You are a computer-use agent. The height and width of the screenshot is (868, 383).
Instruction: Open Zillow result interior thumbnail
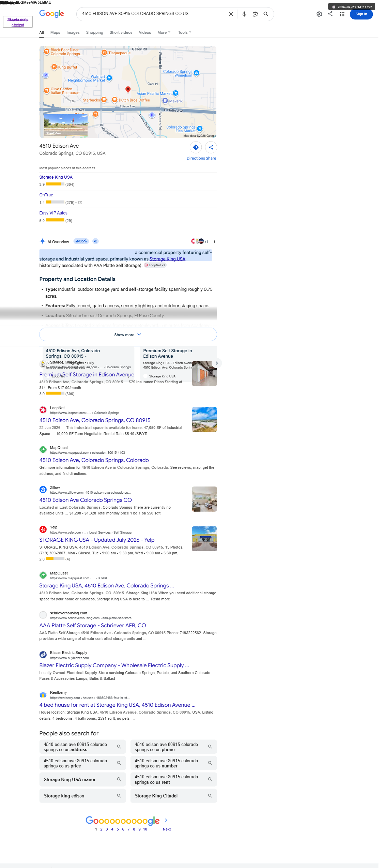coord(204,499)
